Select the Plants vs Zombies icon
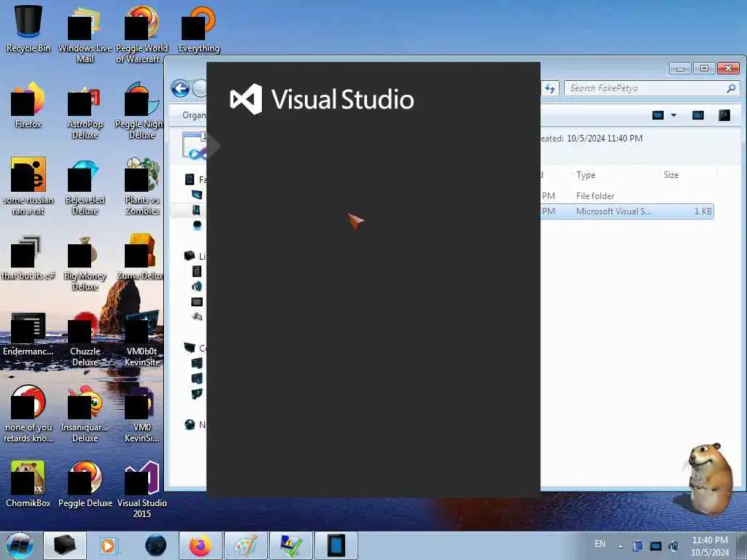 (142, 186)
